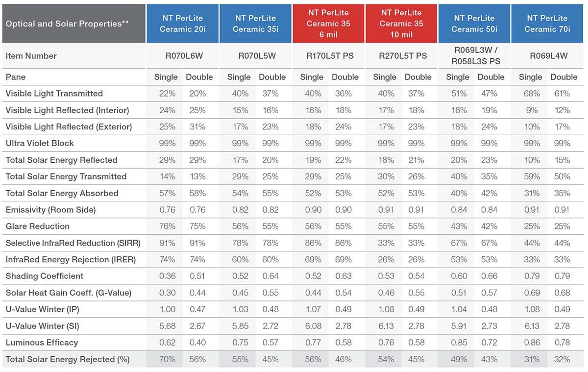588x372 pixels.
Task: Click item number R170L5T PS
Action: coord(328,56)
